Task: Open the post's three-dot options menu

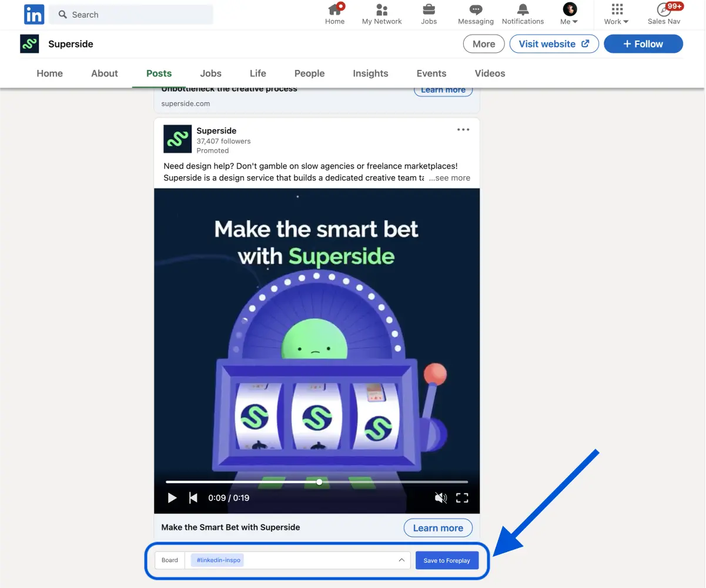Action: click(463, 130)
